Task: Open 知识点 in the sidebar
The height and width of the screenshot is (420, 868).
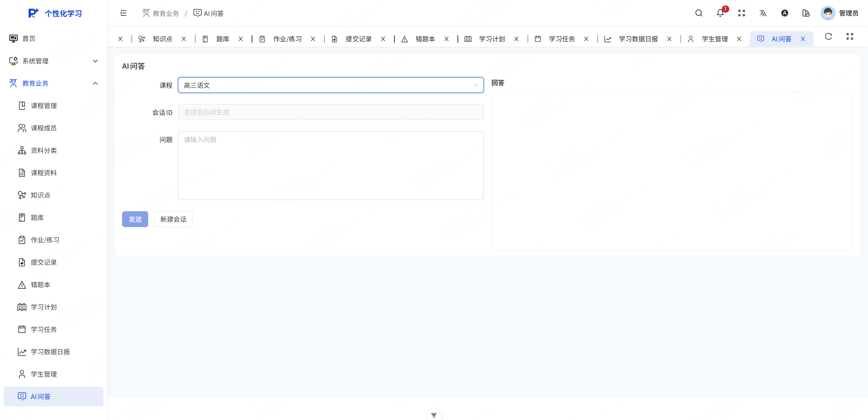Action: click(x=41, y=195)
